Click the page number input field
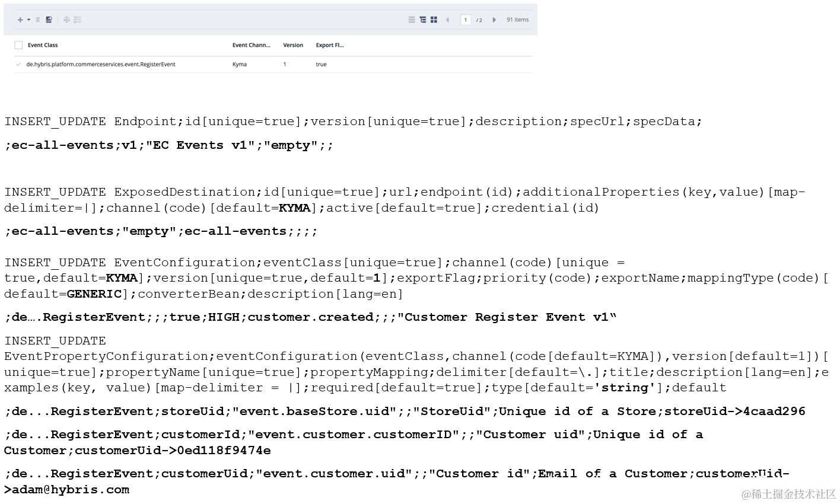Image resolution: width=840 pixels, height=504 pixels. pyautogui.click(x=466, y=20)
